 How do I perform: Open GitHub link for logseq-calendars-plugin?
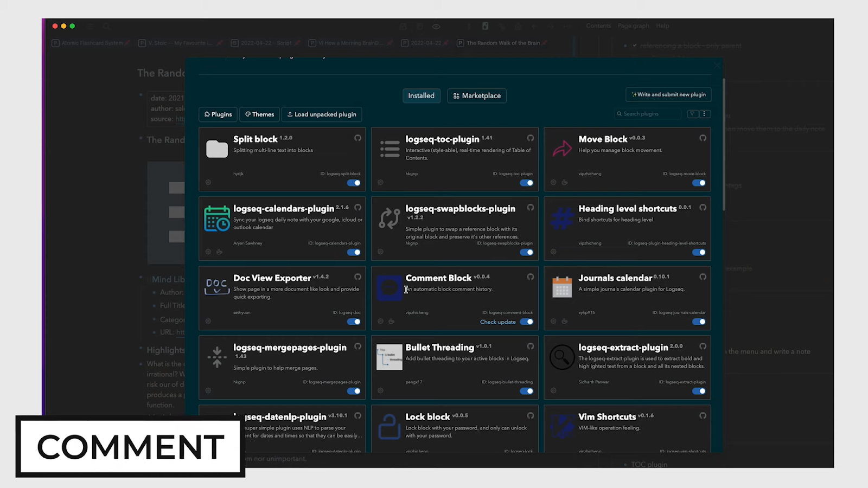coord(358,208)
